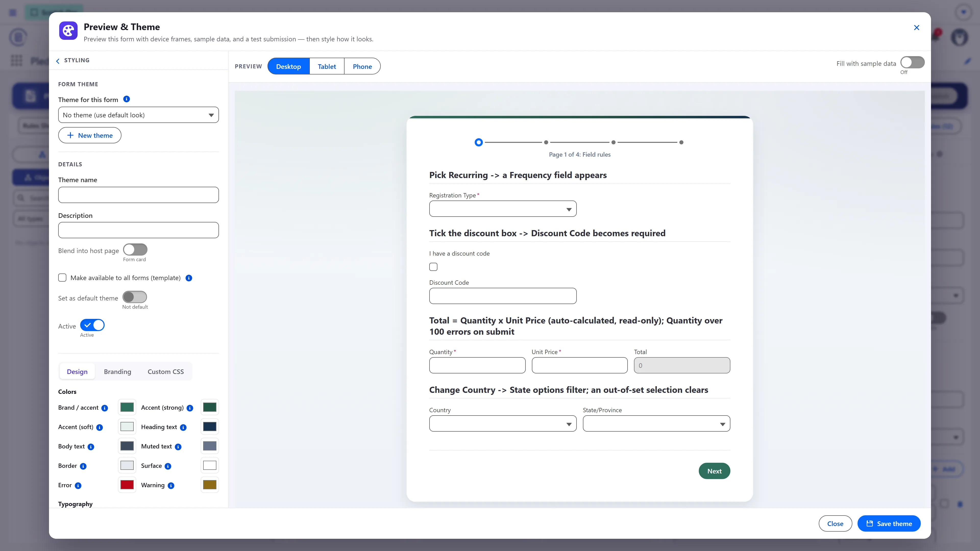The width and height of the screenshot is (980, 551).
Task: Open the Brand / accent color swatch
Action: click(127, 407)
